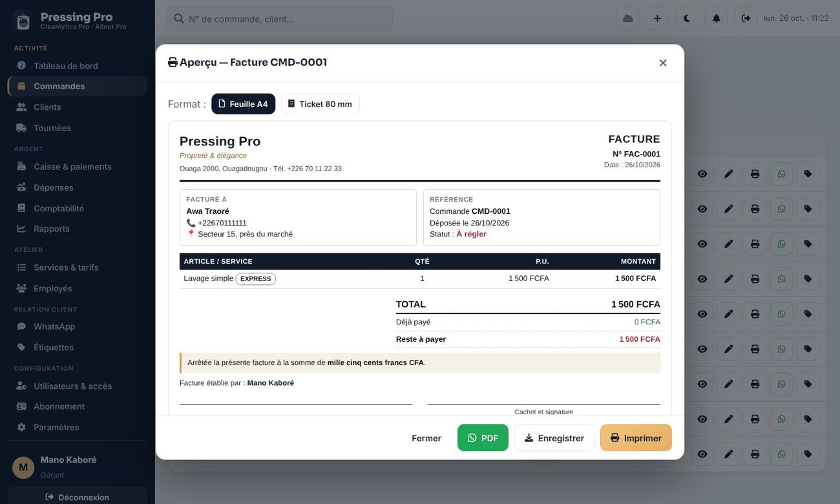Click the Pressing Pro logo icon
This screenshot has height=504, width=840.
click(23, 21)
